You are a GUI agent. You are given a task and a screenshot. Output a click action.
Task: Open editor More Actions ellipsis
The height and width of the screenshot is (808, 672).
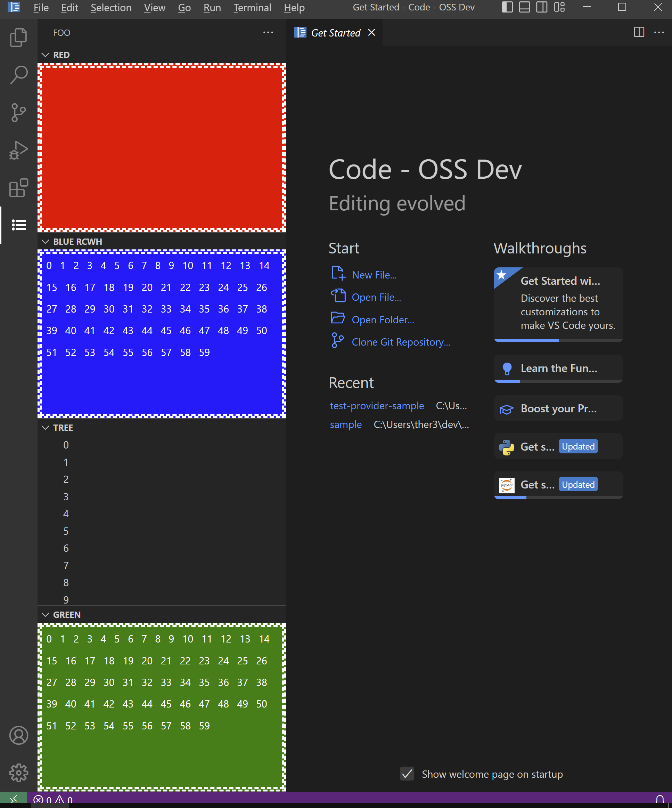click(659, 32)
